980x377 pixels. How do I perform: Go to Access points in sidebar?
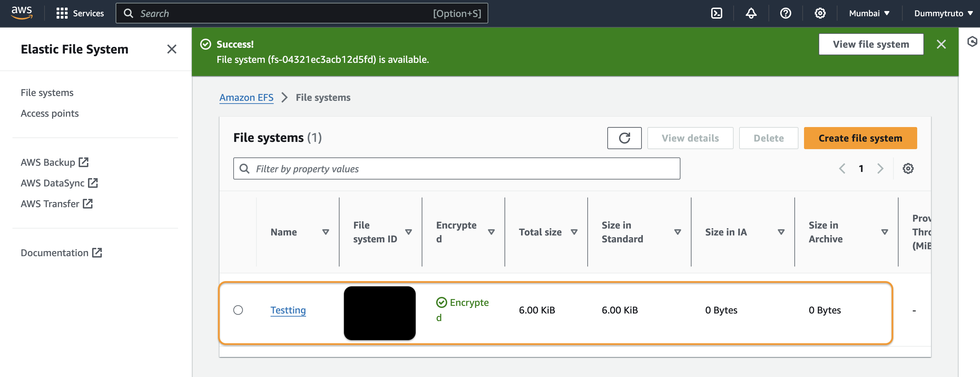coord(49,114)
